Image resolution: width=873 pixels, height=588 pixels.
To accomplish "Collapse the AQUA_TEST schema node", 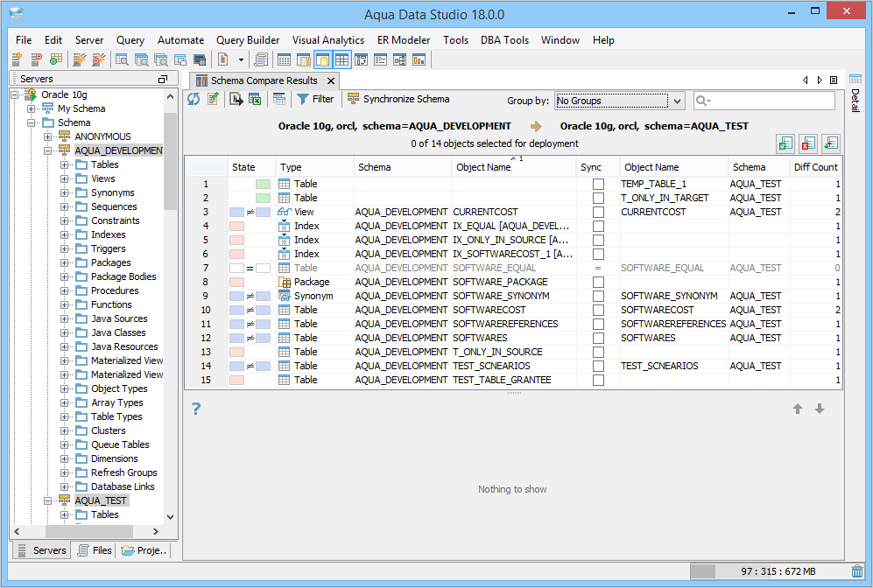I will coord(48,500).
